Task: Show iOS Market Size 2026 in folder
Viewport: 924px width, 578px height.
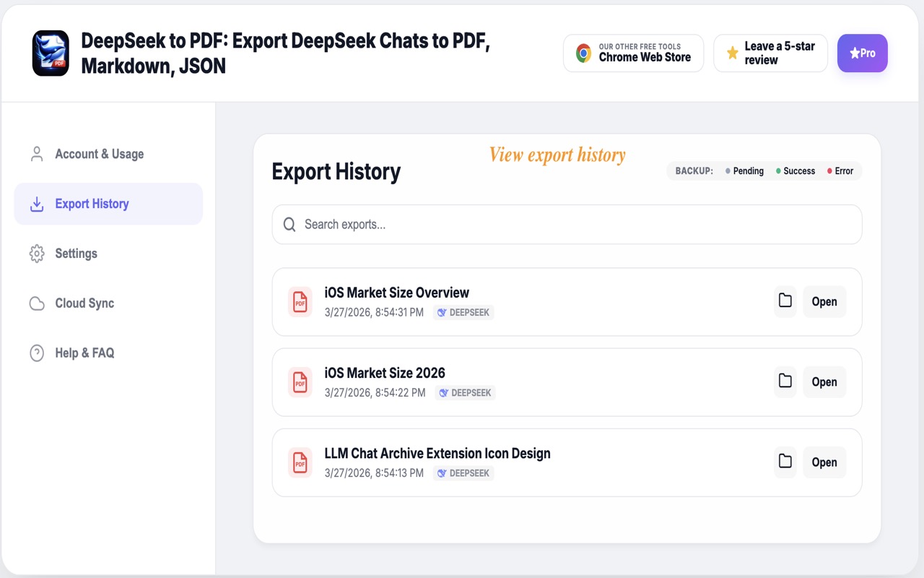Action: click(x=785, y=381)
